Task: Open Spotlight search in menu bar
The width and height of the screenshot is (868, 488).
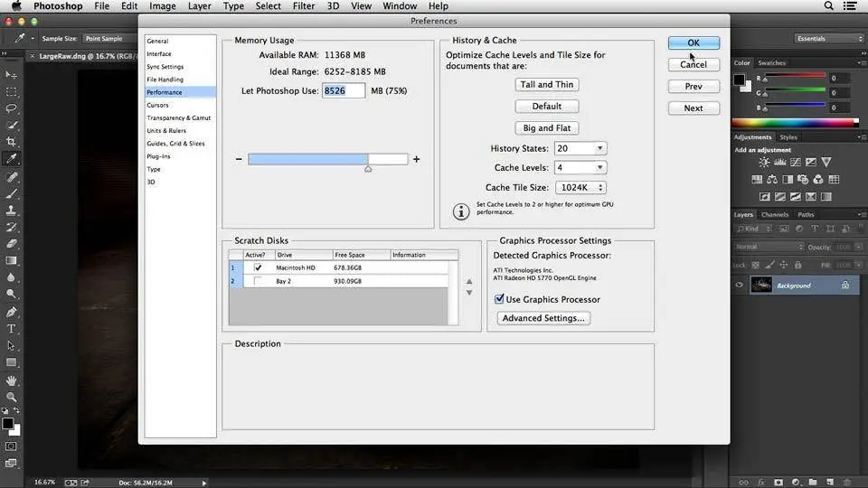Action: coord(829,6)
